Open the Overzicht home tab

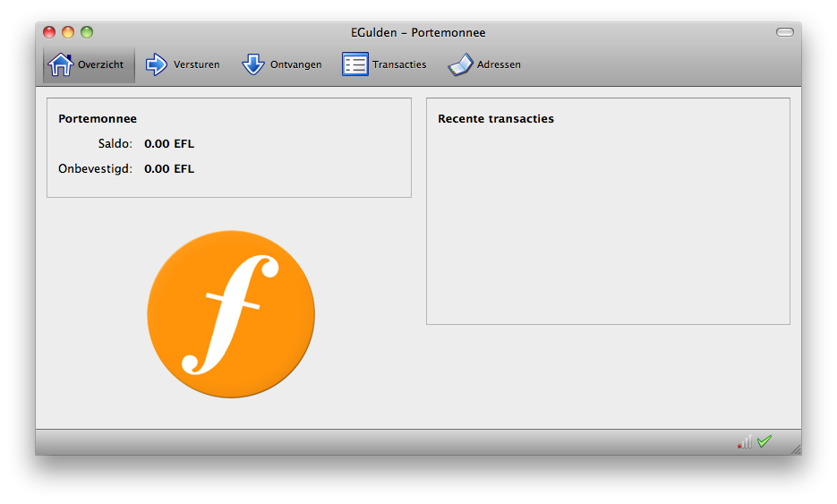pyautogui.click(x=89, y=64)
